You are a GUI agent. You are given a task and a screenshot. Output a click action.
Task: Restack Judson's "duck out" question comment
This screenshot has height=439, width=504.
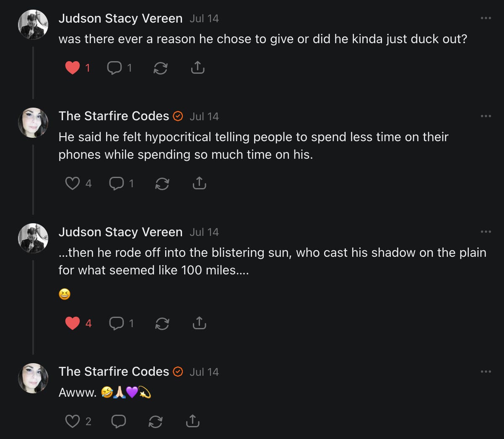point(161,68)
